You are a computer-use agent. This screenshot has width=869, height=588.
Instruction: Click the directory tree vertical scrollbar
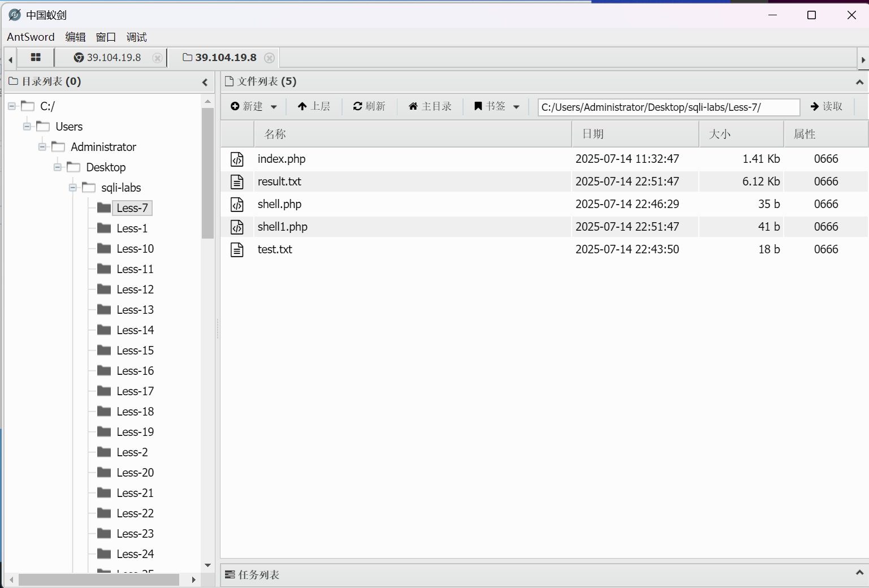207,172
